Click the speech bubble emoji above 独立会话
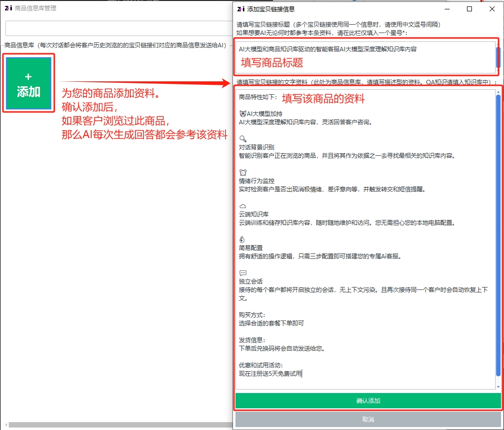 [x=243, y=273]
